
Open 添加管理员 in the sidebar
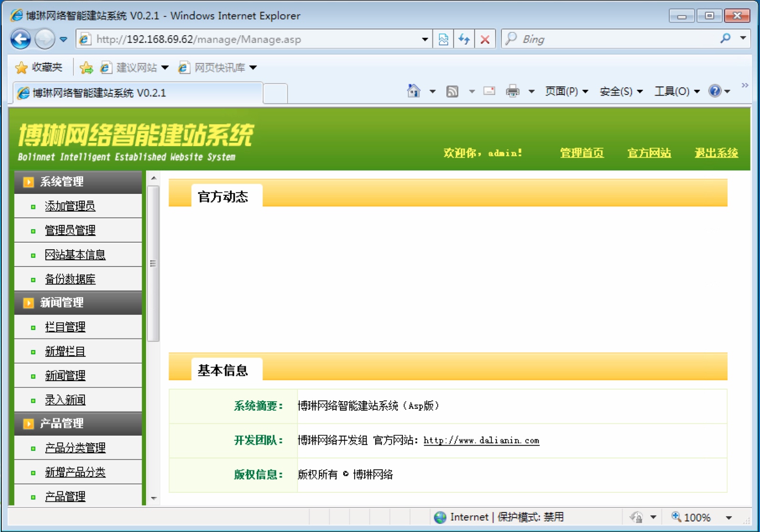[70, 206]
